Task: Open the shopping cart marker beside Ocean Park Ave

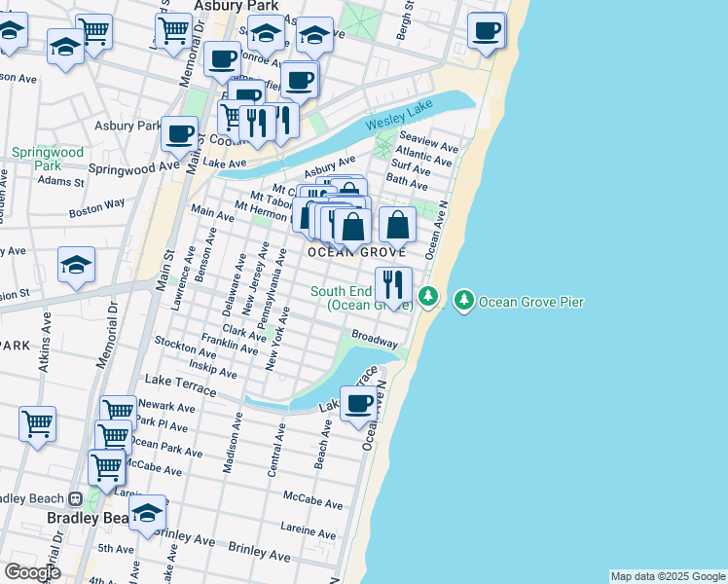Action: pos(113,435)
